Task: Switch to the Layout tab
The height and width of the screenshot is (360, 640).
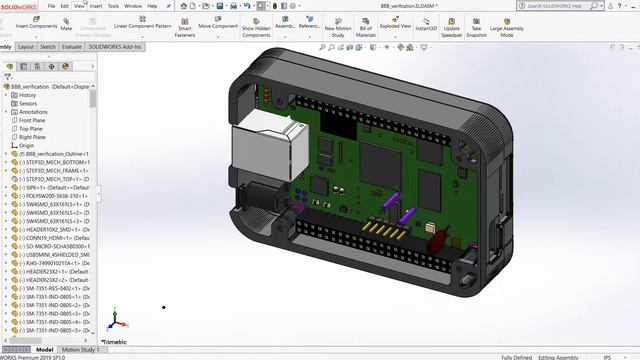Action: tap(26, 47)
